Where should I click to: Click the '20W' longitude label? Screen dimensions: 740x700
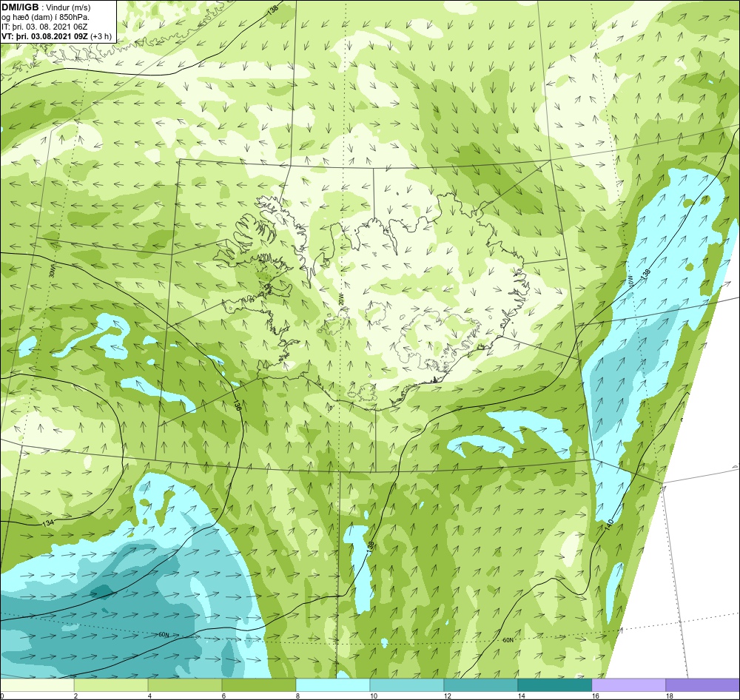(341, 298)
